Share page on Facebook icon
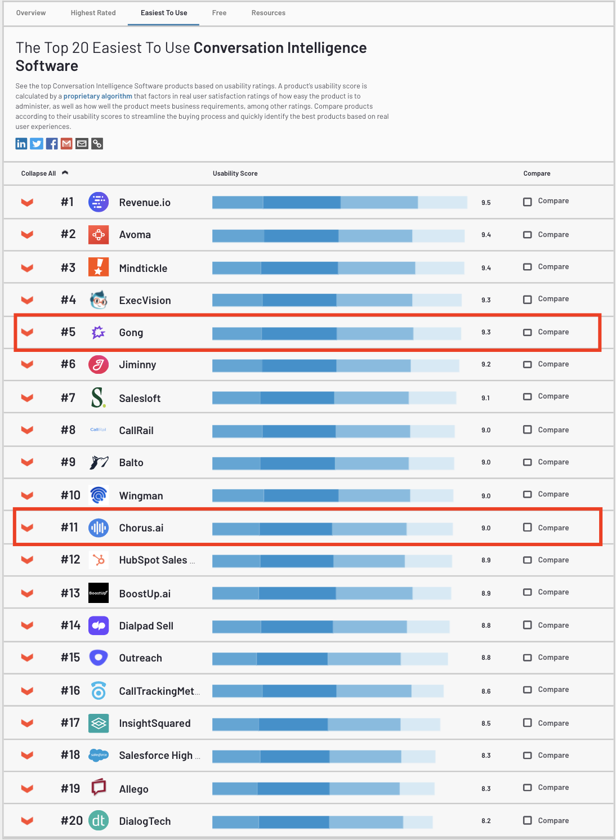This screenshot has width=616, height=840. 52,144
